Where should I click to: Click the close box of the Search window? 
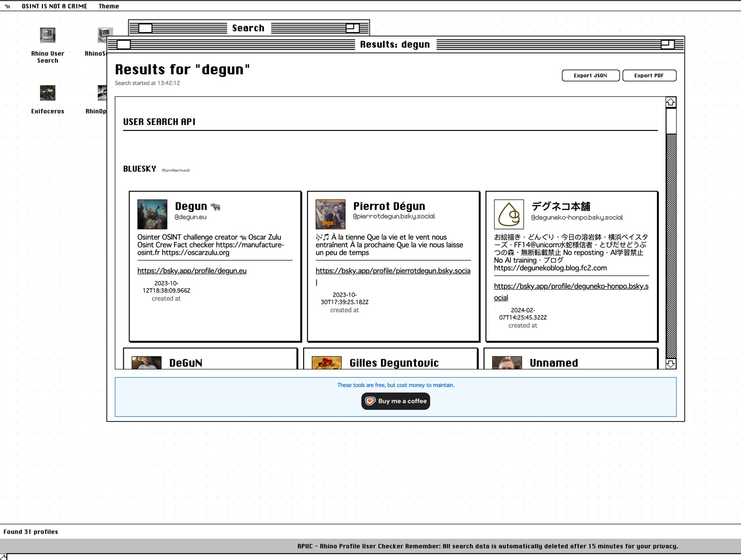coord(145,28)
